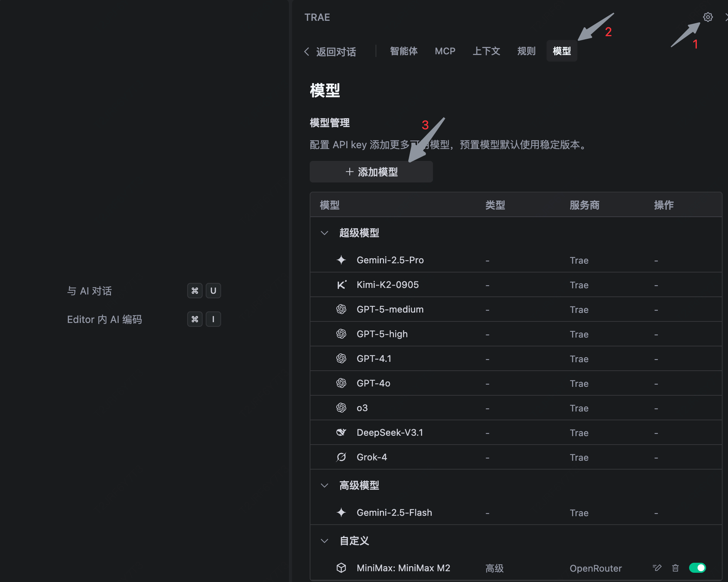Viewport: 728px width, 582px height.
Task: Click the DeepSeek-V3.1 whale icon
Action: pos(341,432)
